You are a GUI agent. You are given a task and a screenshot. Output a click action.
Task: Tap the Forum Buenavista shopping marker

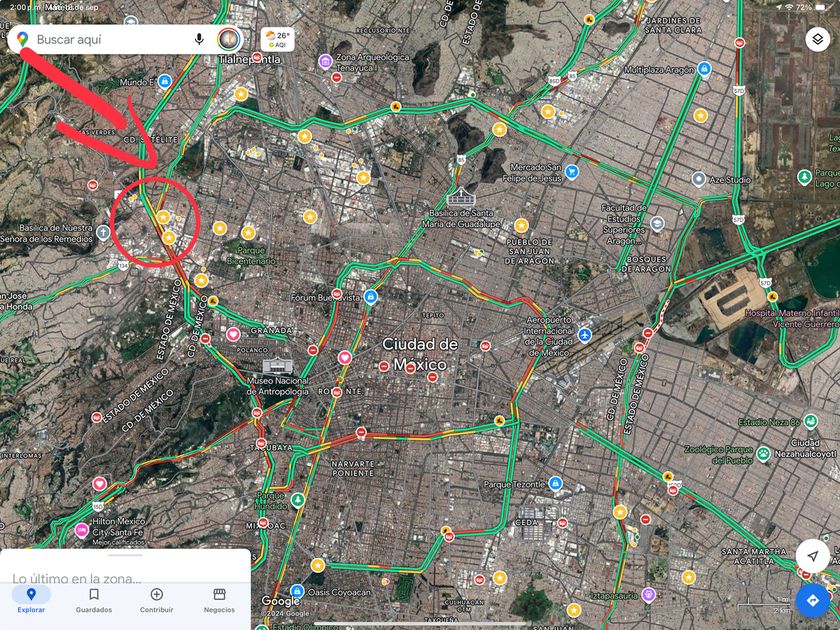tap(370, 296)
